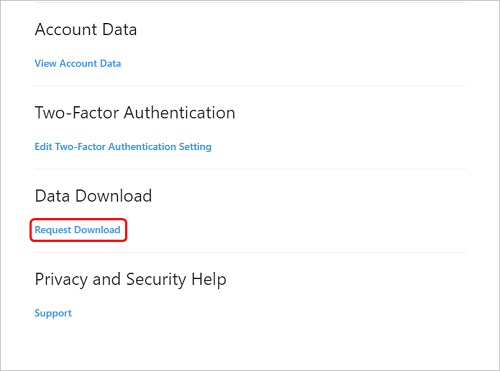Request a download of your data

pos(78,230)
